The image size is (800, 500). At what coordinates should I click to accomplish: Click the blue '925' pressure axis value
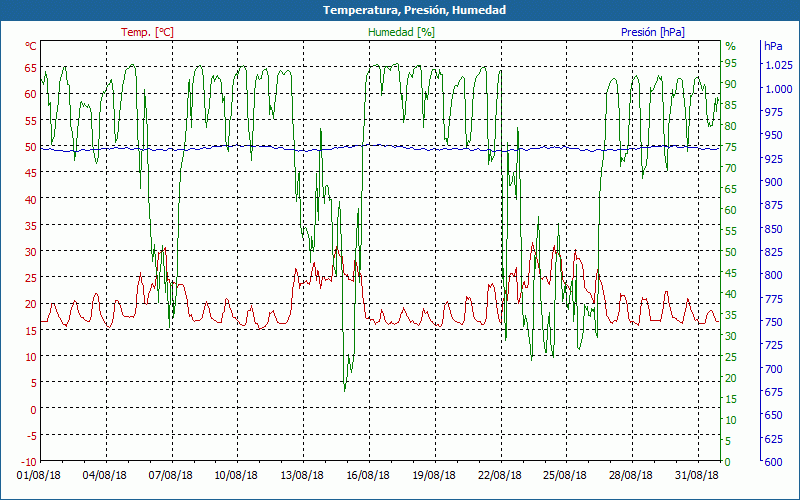(773, 159)
